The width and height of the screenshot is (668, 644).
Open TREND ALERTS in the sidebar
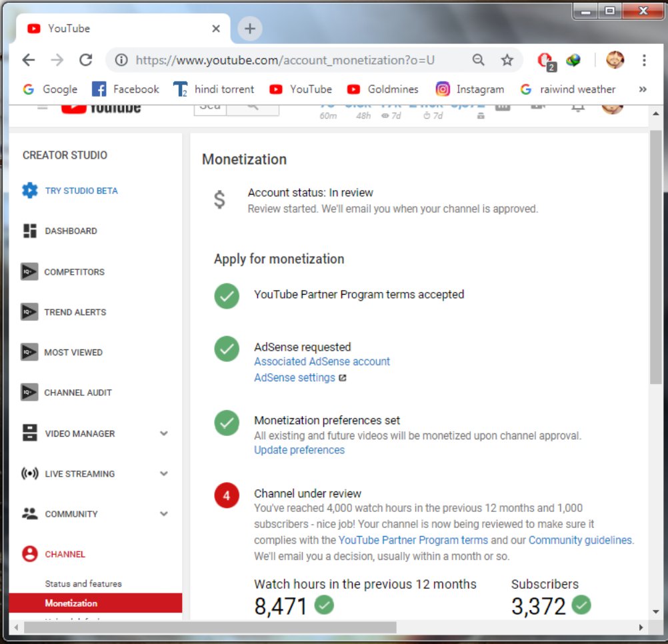(75, 312)
